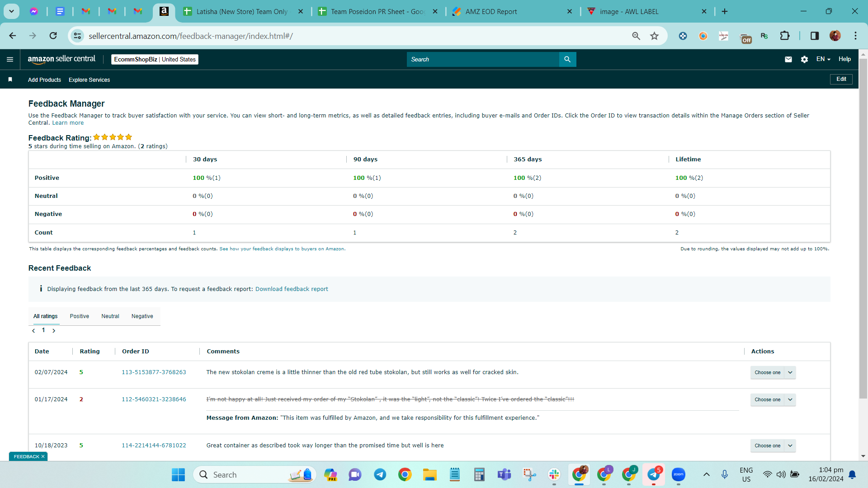Switch to the Neutral feedback tab
This screenshot has height=488, width=868.
110,316
